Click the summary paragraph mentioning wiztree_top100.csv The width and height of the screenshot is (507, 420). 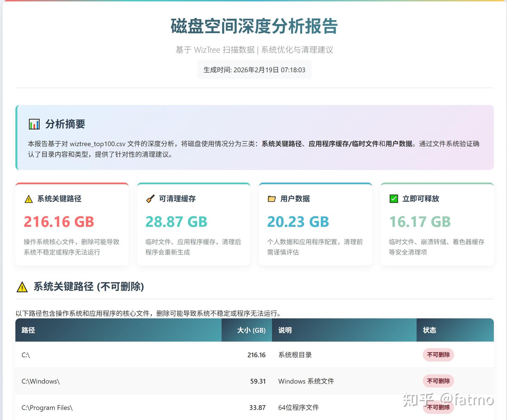(254, 149)
